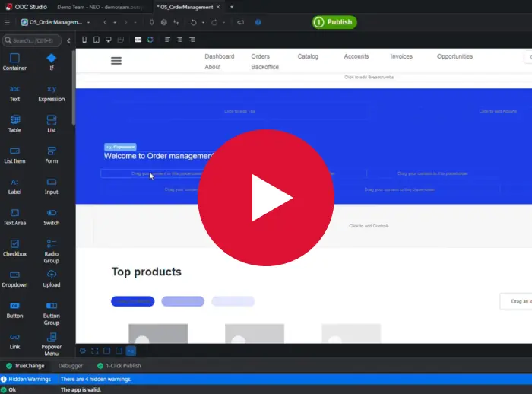The image size is (532, 394).
Task: Open the tab list dropdown arrow
Action: (232, 7)
